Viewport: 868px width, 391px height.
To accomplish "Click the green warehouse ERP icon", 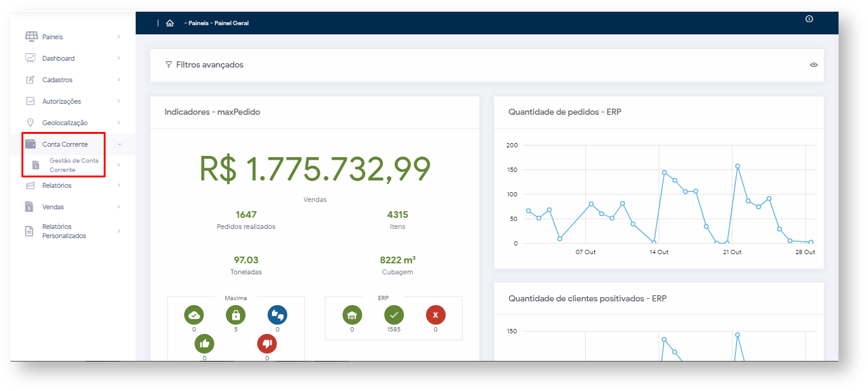I will 352,316.
